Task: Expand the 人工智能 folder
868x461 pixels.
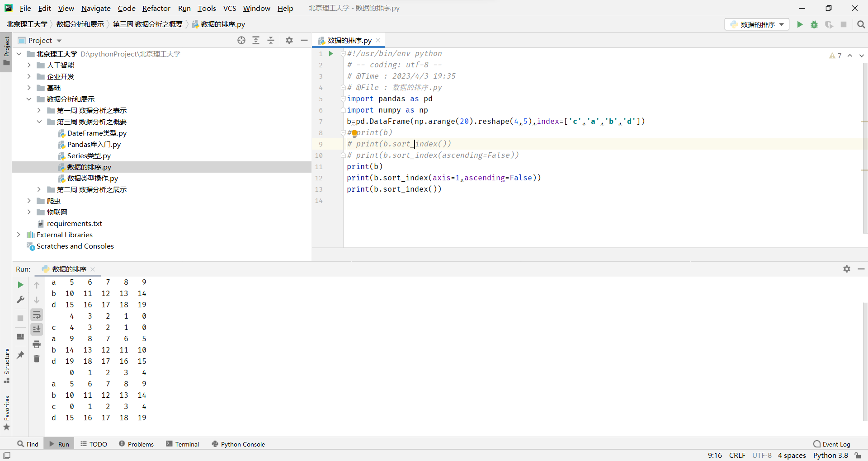Action: [29, 65]
